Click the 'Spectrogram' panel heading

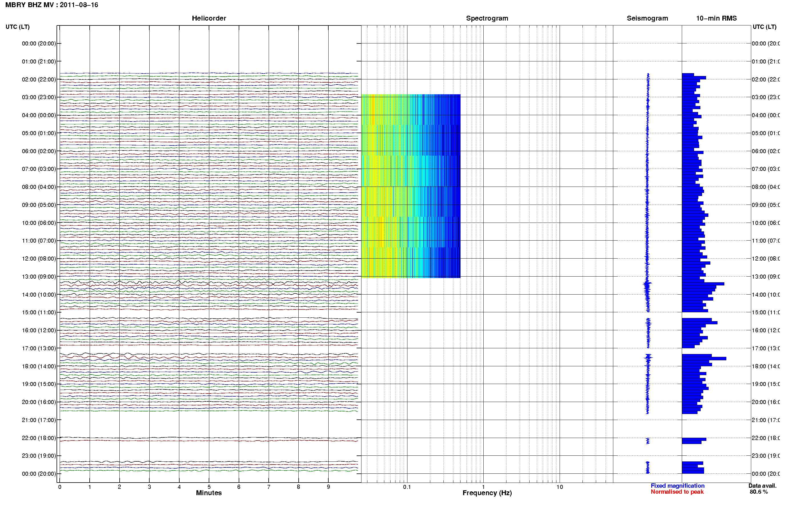pos(487,19)
